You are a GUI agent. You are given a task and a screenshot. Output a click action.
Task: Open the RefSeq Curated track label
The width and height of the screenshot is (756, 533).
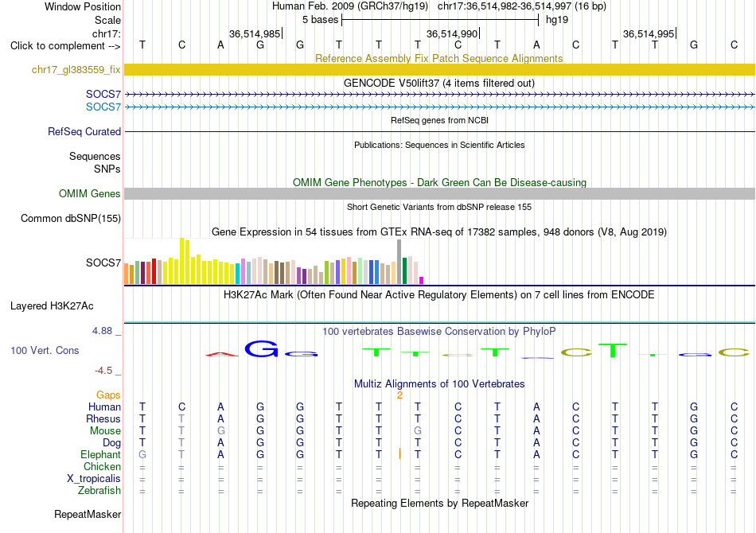84,131
